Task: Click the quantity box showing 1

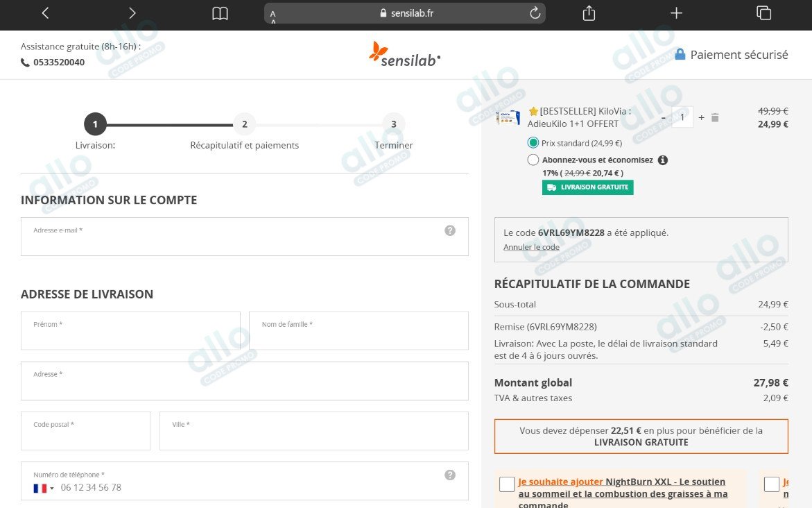Action: point(682,118)
